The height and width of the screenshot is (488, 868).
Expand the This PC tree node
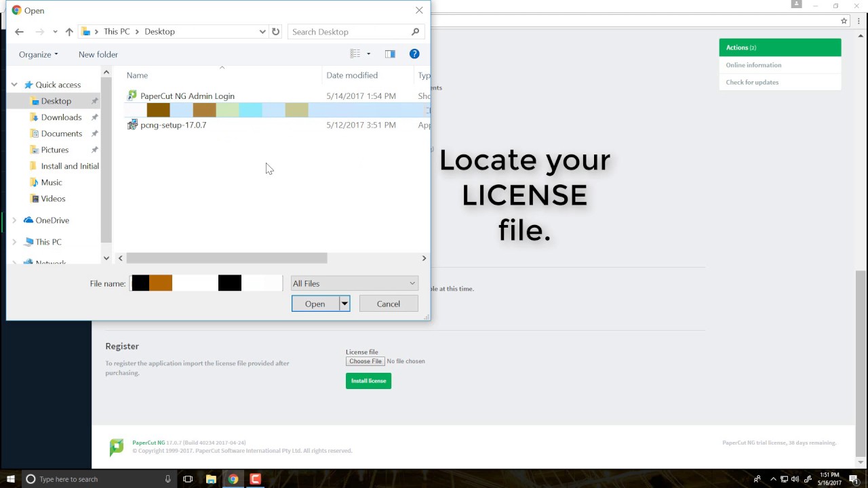(x=14, y=242)
